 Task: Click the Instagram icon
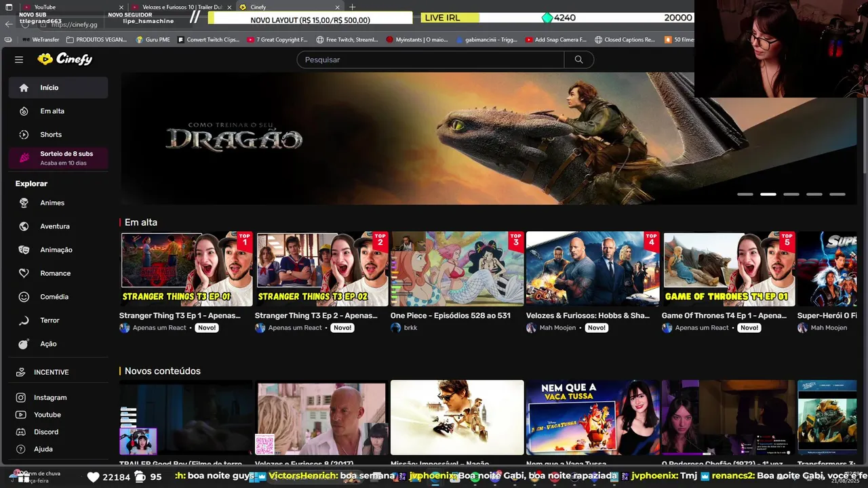[x=20, y=398]
